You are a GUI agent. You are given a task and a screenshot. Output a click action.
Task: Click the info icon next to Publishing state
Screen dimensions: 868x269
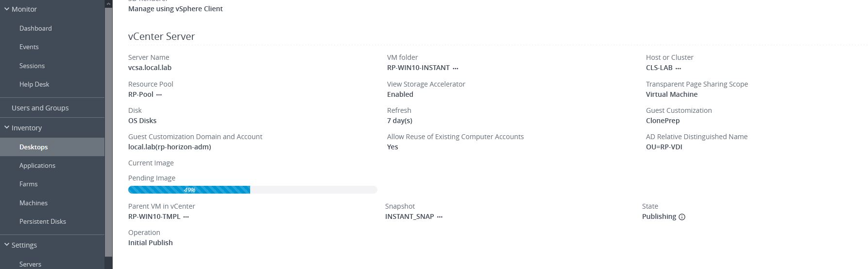tap(682, 217)
